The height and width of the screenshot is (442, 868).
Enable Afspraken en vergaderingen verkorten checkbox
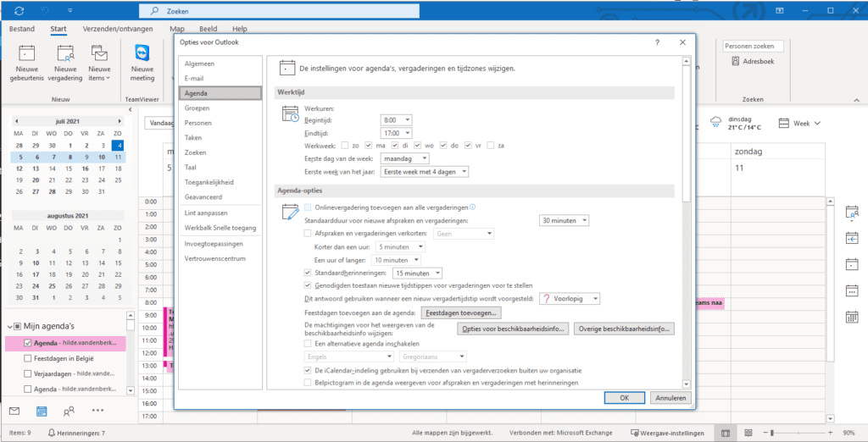tap(308, 234)
